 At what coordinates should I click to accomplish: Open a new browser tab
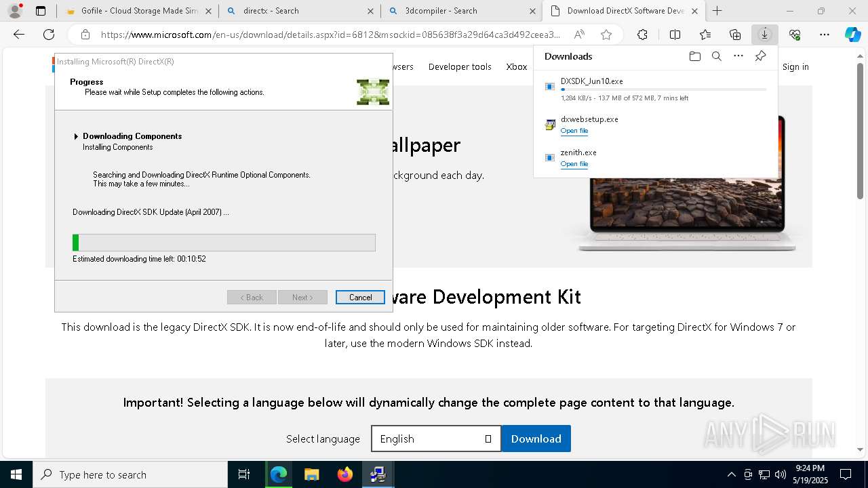[x=717, y=11]
